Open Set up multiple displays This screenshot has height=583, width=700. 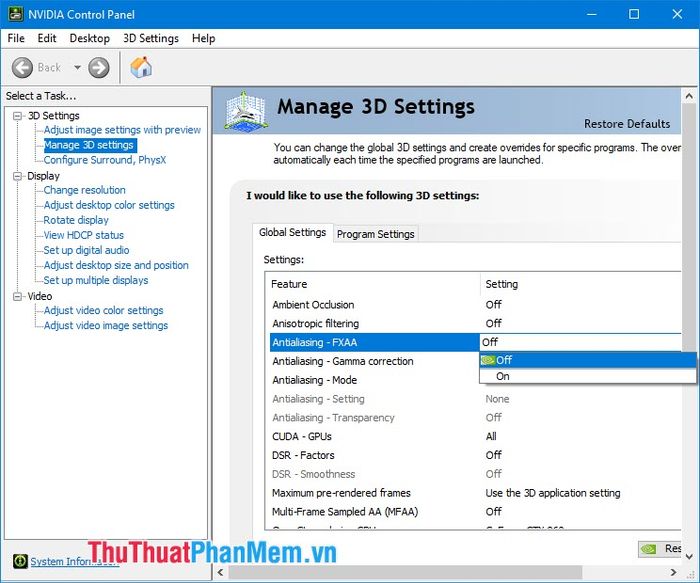pyautogui.click(x=96, y=280)
